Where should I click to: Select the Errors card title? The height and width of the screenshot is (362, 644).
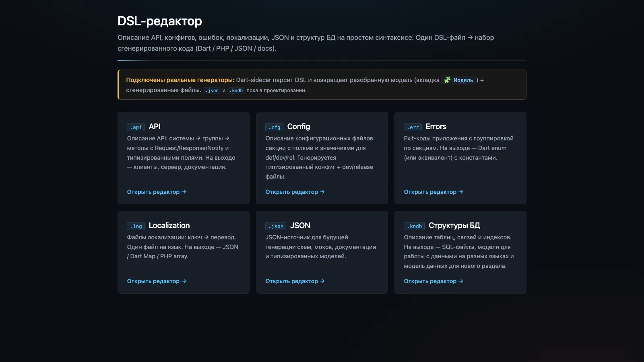tap(436, 127)
